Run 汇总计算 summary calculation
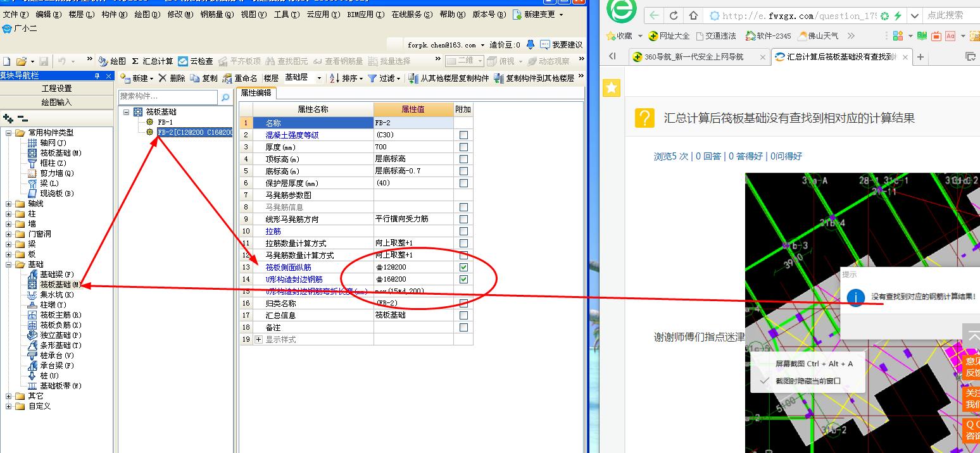 152,61
